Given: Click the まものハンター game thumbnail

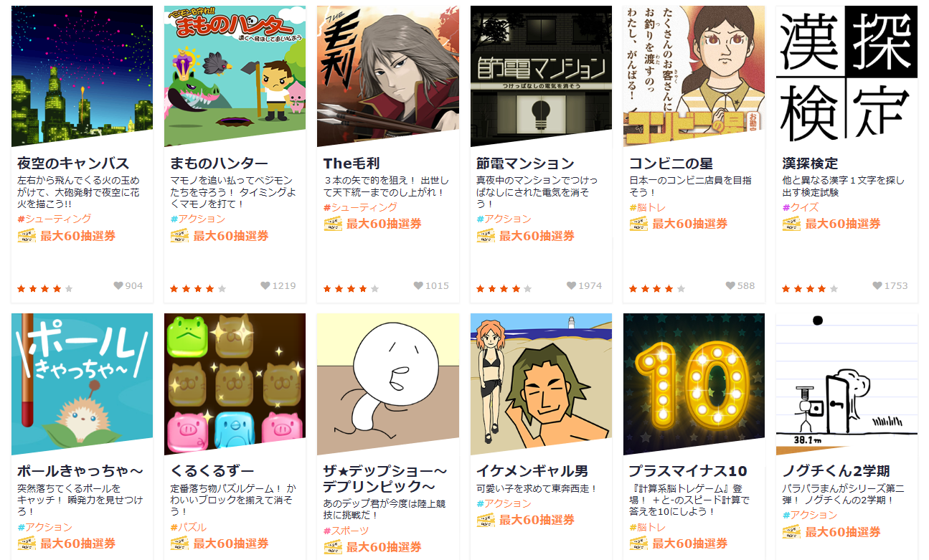Looking at the screenshot, I should [x=235, y=76].
